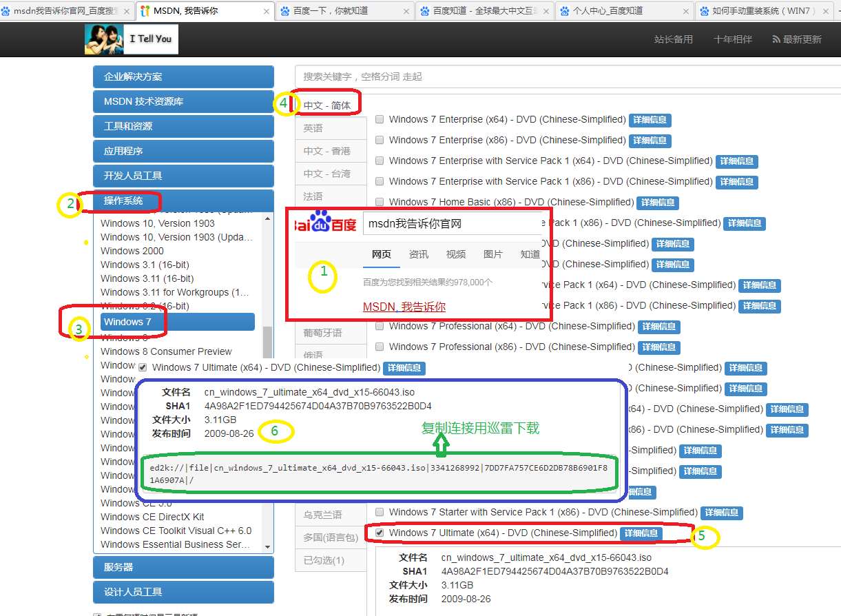841x616 pixels.
Task: Open the 最新更新 header link
Action: pyautogui.click(x=797, y=40)
